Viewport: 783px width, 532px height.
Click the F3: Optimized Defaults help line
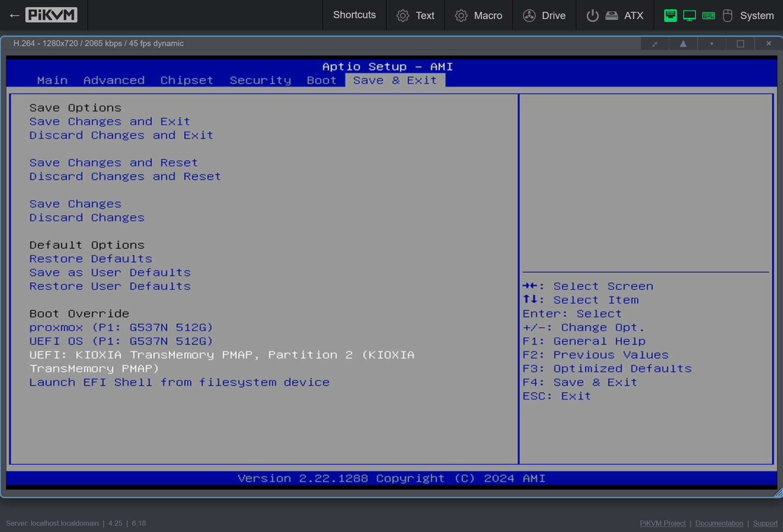[x=607, y=369]
